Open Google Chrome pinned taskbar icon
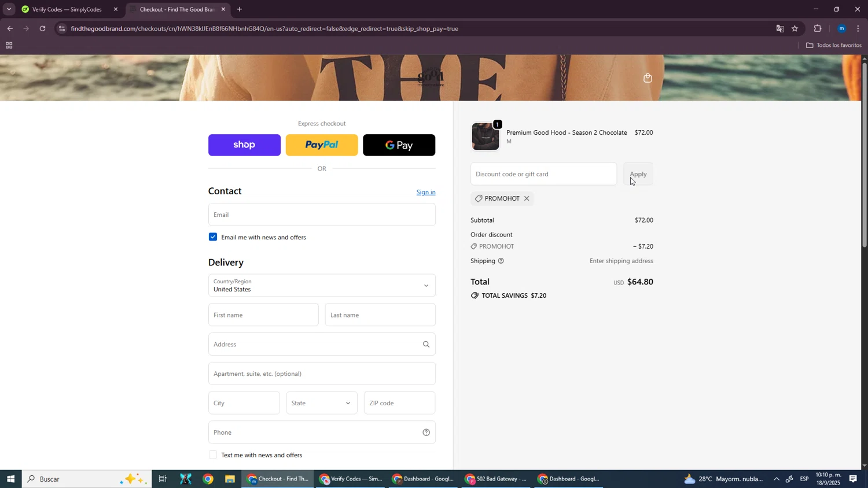Screen dimensions: 868x488 coord(208,479)
